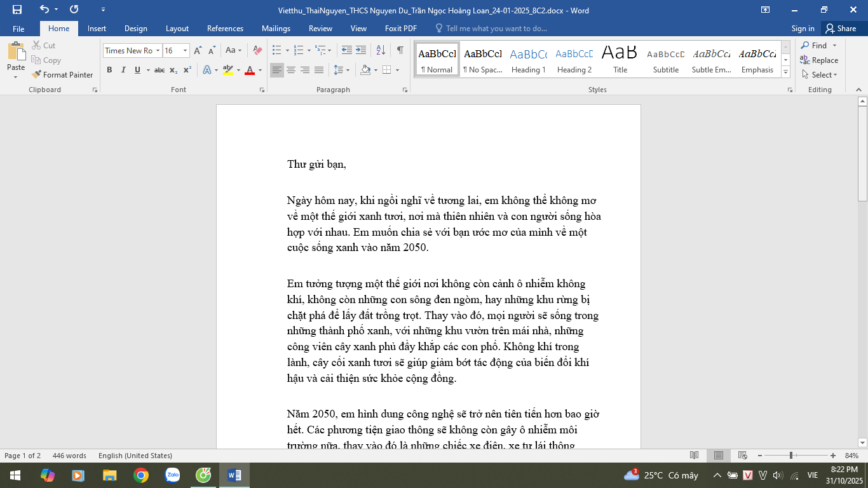Toggle left alignment for the paragraph
This screenshot has width=868, height=488.
[277, 70]
